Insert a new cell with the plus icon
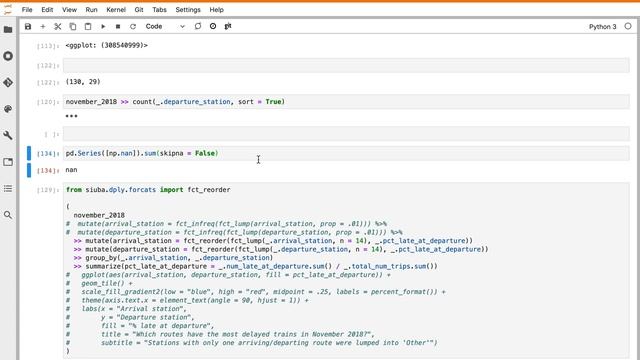The image size is (640, 360). [42, 27]
